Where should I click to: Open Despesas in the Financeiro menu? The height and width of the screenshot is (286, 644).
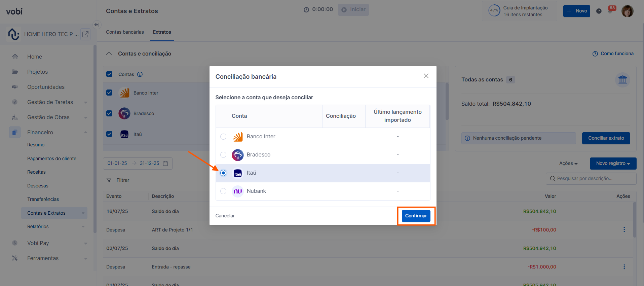(x=38, y=186)
